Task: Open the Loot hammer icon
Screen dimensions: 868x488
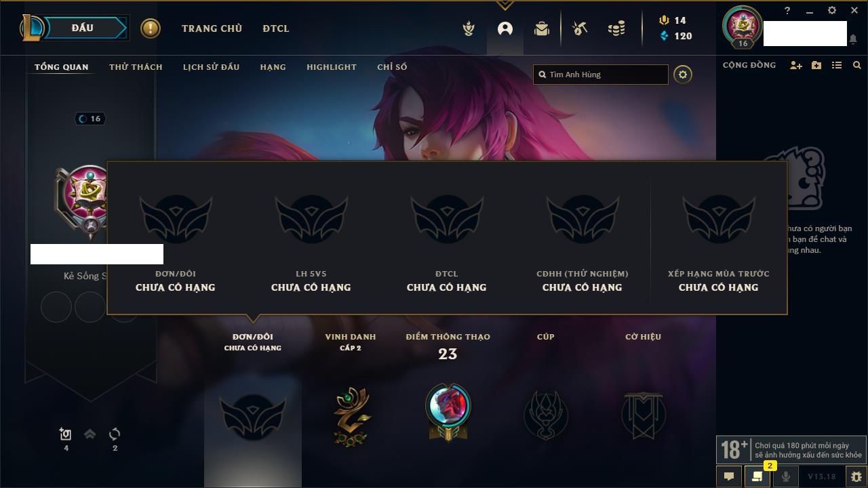Action: pos(579,29)
